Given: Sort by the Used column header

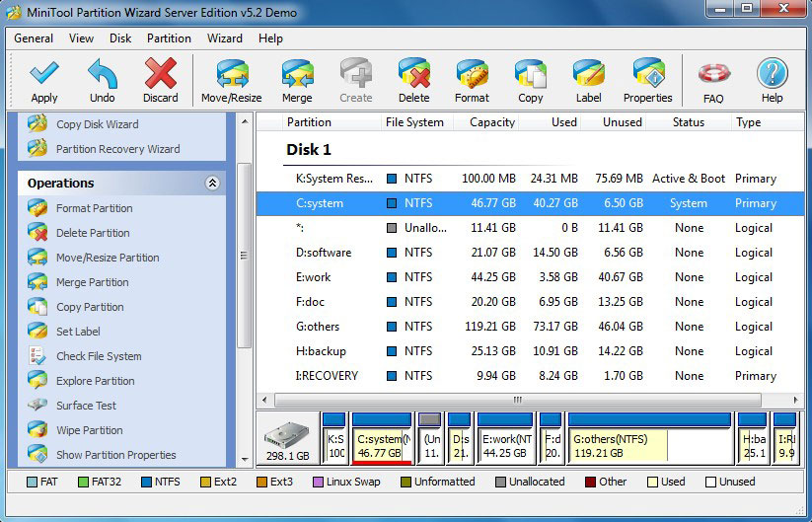Looking at the screenshot, I should click(x=550, y=122).
